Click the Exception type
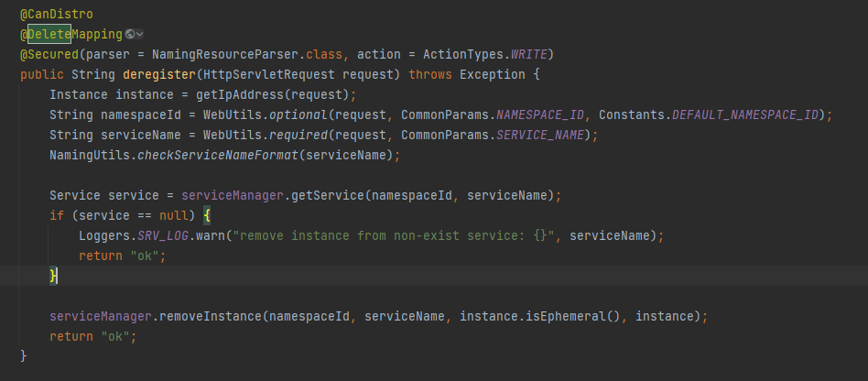 (x=493, y=75)
